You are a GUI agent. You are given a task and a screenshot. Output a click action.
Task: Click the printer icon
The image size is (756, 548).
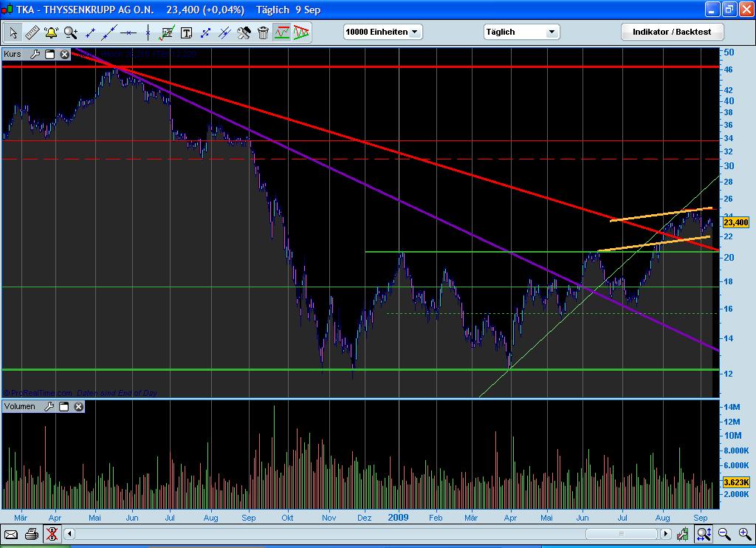(32, 534)
